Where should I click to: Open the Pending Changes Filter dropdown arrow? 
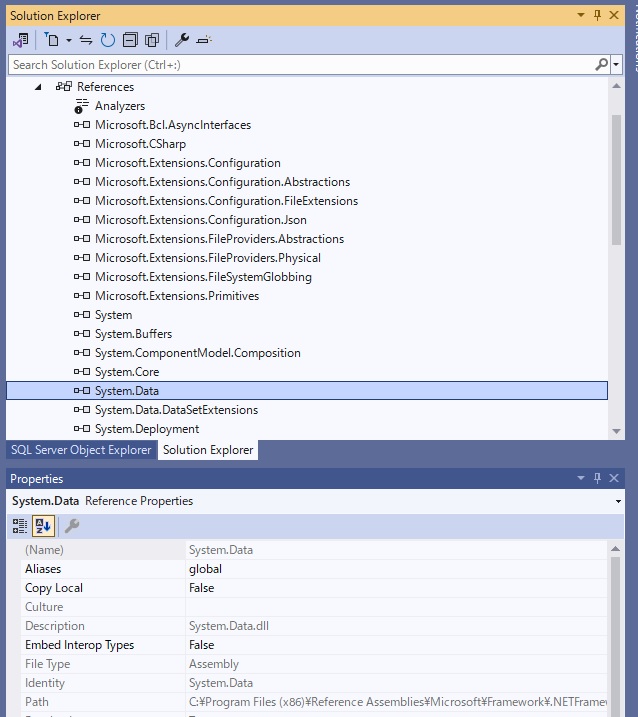pos(69,40)
